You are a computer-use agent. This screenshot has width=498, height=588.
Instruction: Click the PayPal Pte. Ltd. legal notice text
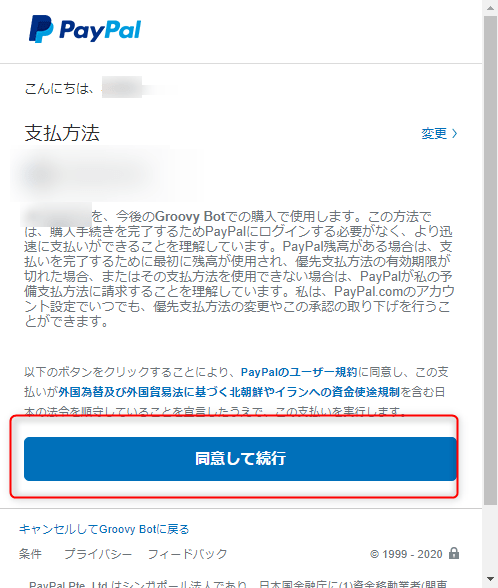pos(238,584)
